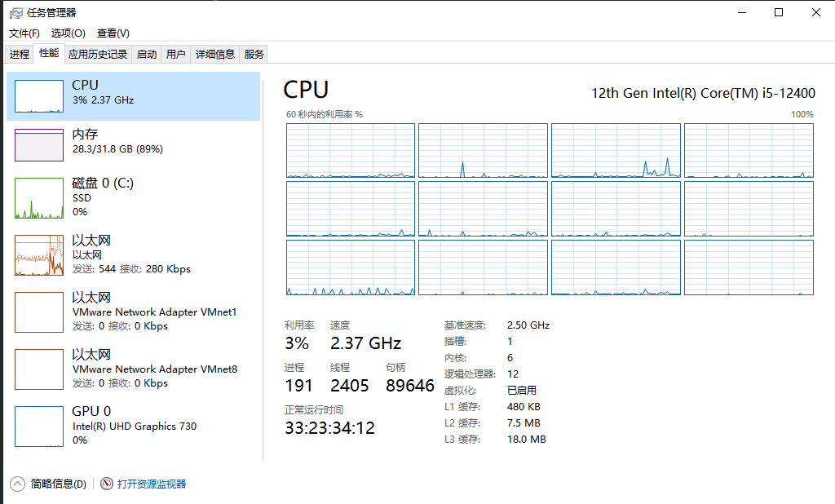Click the first logical processor graph
This screenshot has width=835, height=504.
tap(351, 150)
